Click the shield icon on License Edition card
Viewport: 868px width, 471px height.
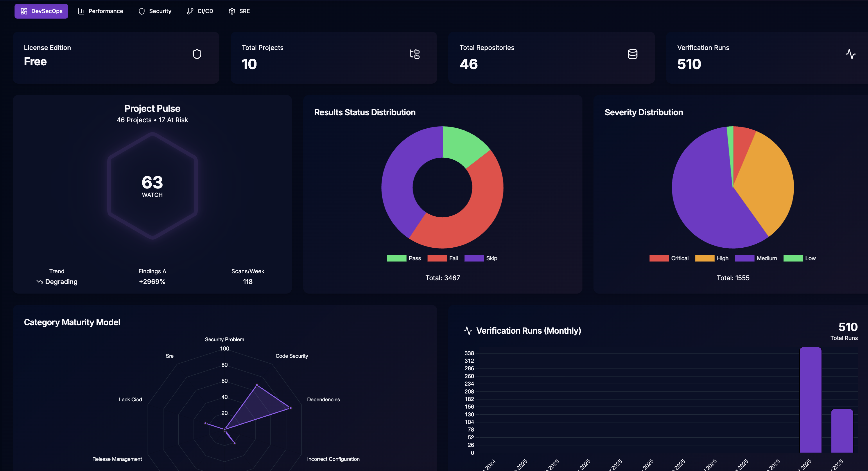(197, 54)
